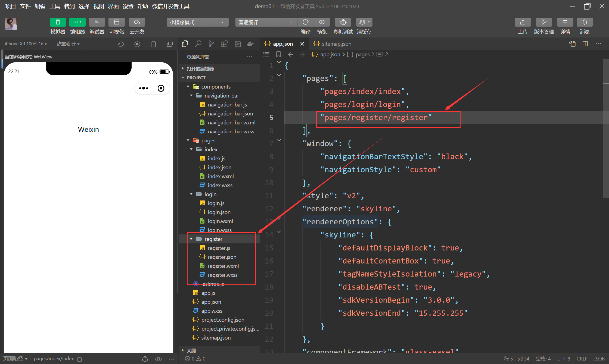Open register.wxml file in explorer

[x=223, y=266]
